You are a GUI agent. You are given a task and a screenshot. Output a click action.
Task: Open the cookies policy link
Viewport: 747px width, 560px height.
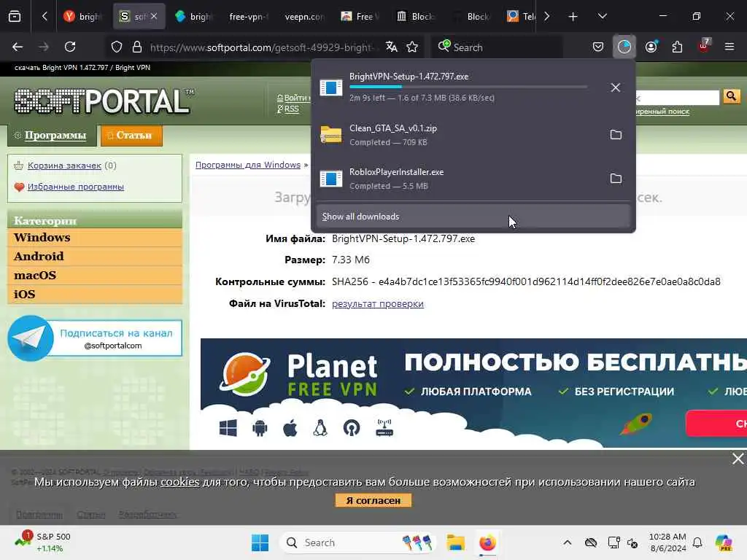point(179,482)
